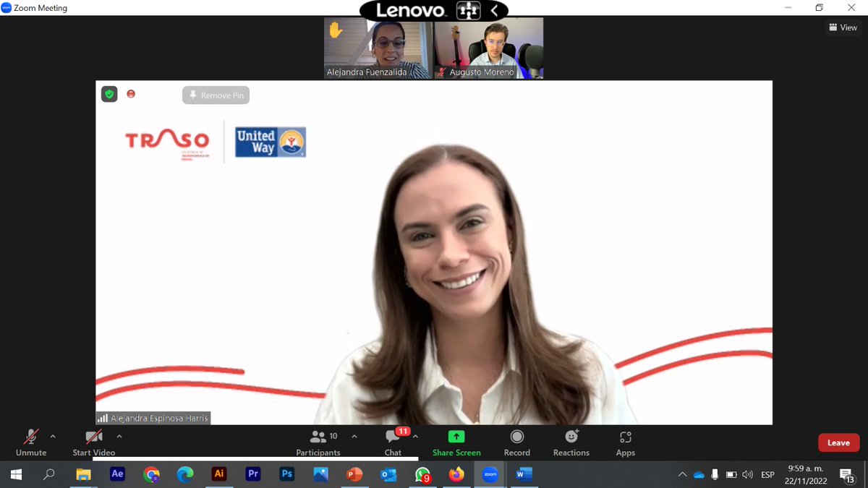The width and height of the screenshot is (868, 488).
Task: Click raised hand icon on Alejandra's thumbnail
Action: click(336, 30)
